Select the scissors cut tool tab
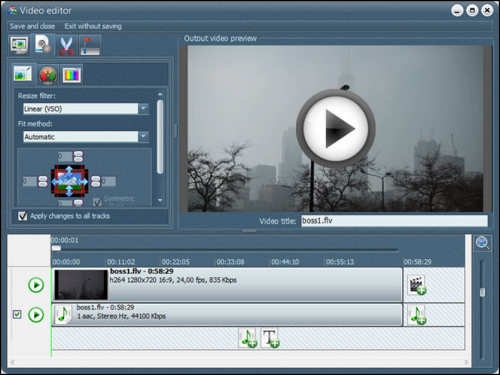This screenshot has height=375, width=500. click(x=66, y=46)
